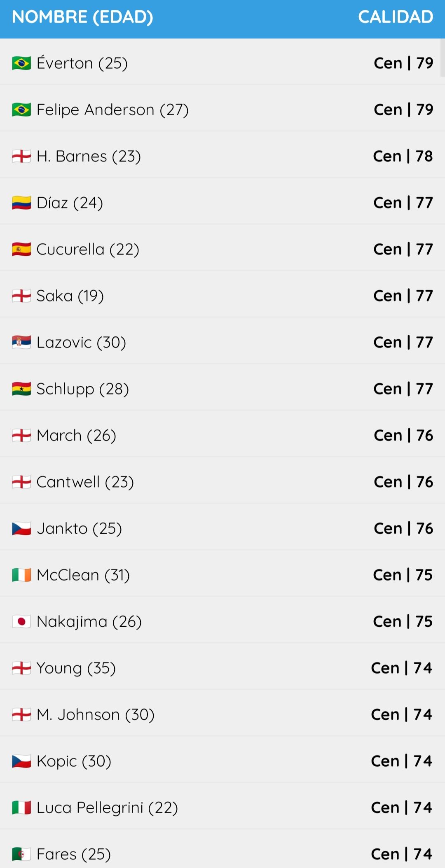Tap the Italy flag beside Luca Pellegrini
The width and height of the screenshot is (445, 868).
click(x=21, y=808)
